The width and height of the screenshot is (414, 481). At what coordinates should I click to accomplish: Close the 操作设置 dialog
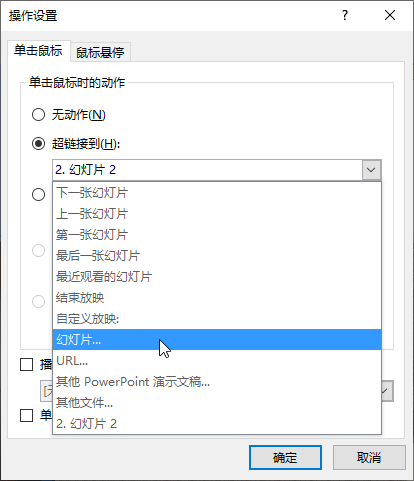(390, 15)
